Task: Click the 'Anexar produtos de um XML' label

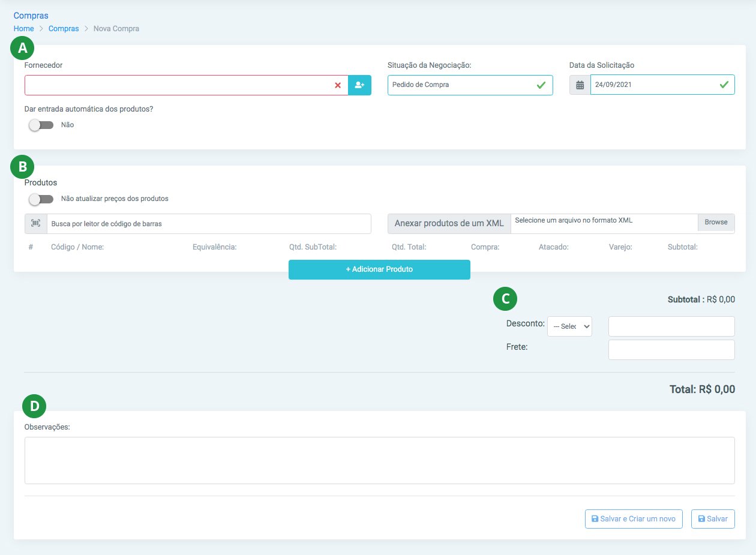Action: [449, 223]
